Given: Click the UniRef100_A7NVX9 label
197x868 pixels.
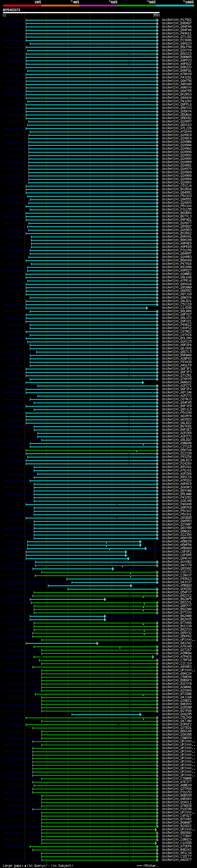Looking at the screenshot, I should pos(176,74).
